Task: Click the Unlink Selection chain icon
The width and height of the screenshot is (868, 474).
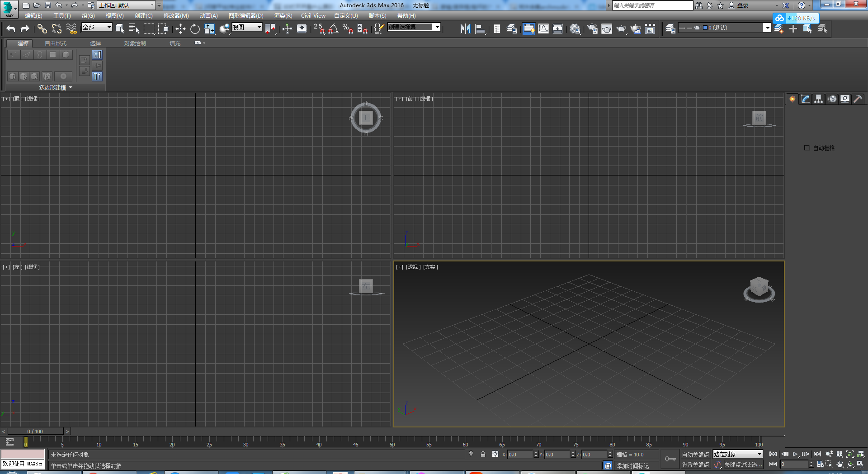Action: click(x=57, y=29)
